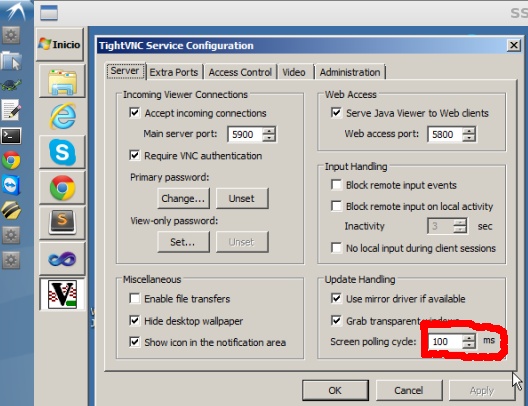
Task: Click the Main server port field
Action: tap(245, 134)
